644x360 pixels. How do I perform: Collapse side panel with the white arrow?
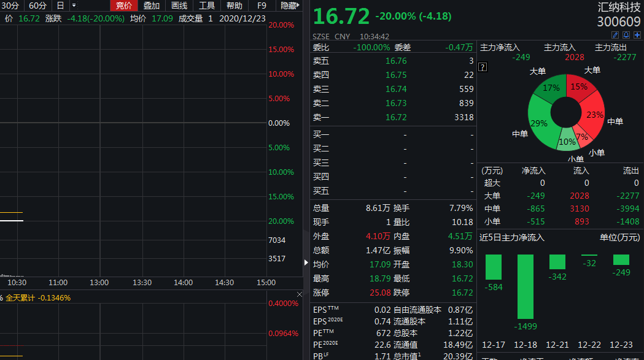(306, 262)
